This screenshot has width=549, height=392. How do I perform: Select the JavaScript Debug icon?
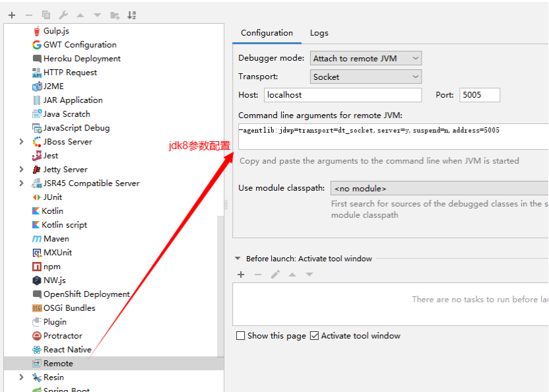click(37, 128)
